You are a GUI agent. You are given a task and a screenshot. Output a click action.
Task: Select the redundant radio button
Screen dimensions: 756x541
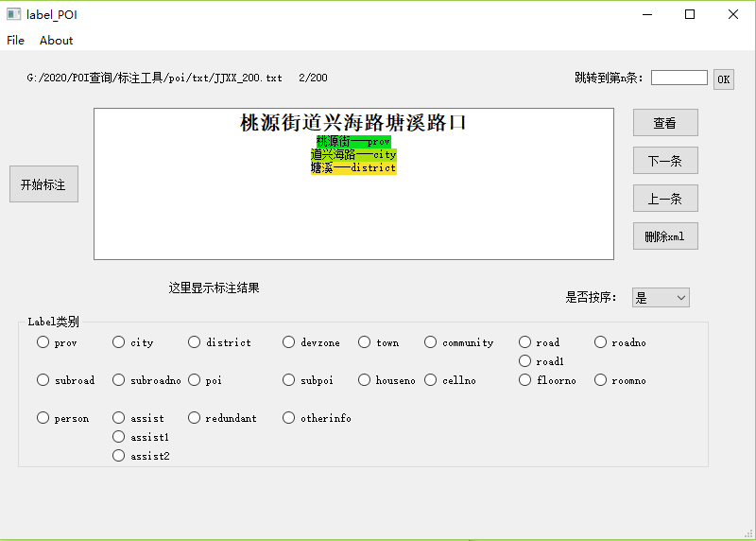[x=222, y=418]
